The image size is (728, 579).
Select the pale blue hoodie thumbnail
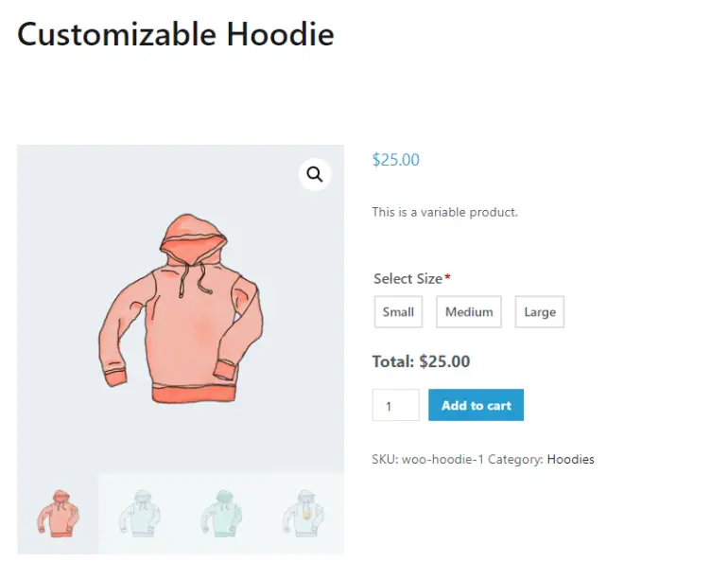(x=140, y=514)
